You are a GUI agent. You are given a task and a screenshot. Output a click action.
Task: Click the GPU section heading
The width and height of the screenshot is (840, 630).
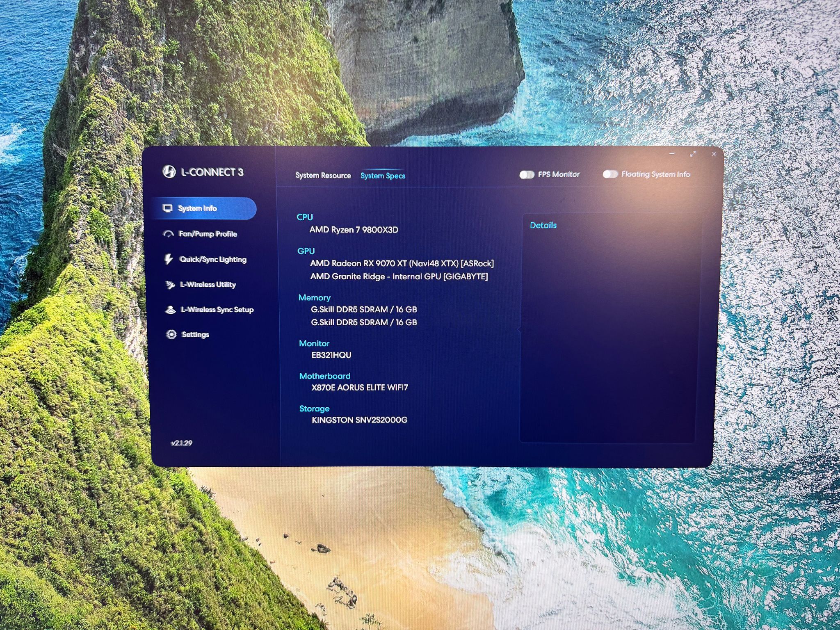click(x=306, y=251)
